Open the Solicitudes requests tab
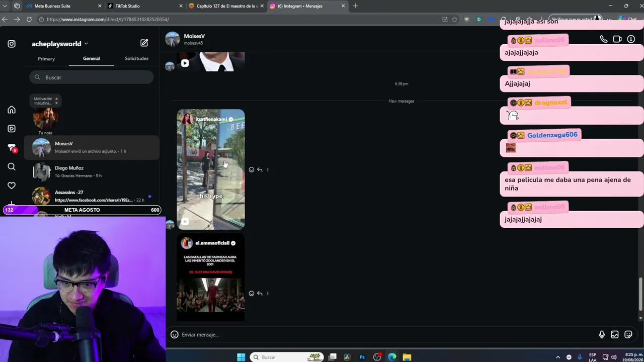 pyautogui.click(x=136, y=59)
